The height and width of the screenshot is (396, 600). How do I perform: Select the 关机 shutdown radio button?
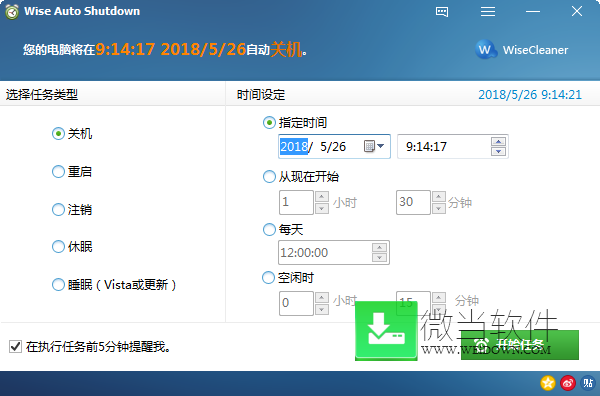coord(58,134)
